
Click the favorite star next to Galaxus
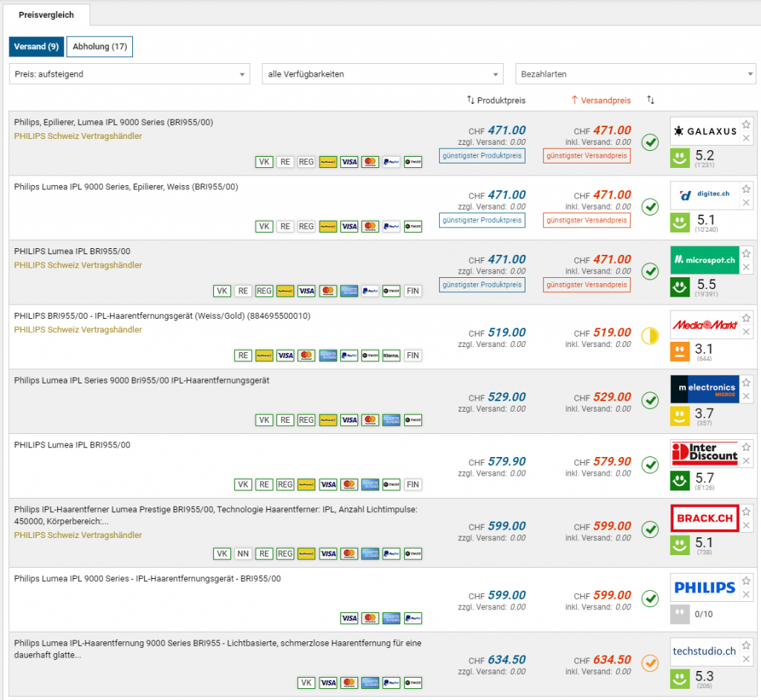[x=746, y=124]
